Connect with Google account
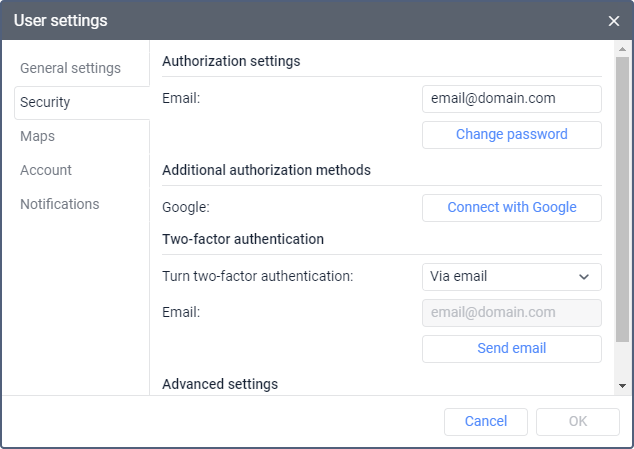Viewport: 634px width, 449px height. click(511, 207)
